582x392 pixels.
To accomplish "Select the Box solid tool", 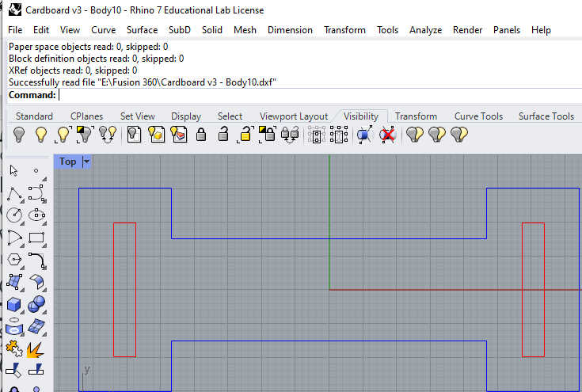I will (14, 304).
